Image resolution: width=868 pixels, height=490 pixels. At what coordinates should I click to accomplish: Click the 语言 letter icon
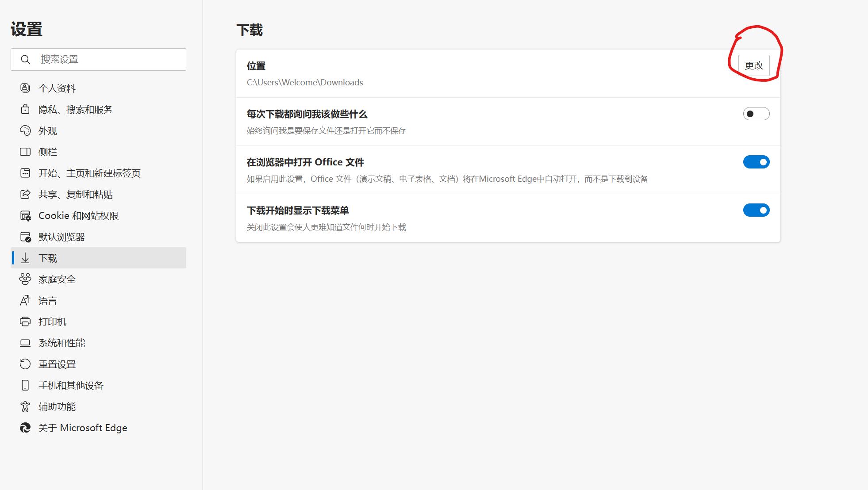tap(25, 300)
